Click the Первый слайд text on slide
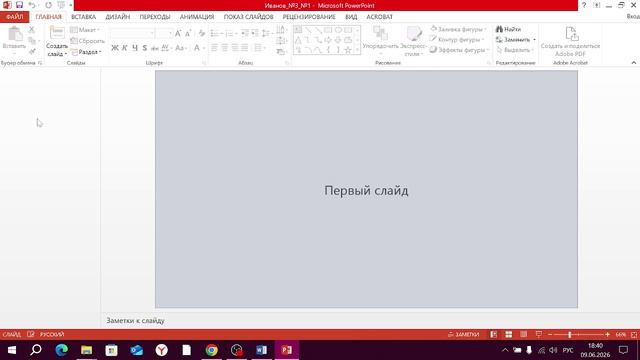The height and width of the screenshot is (360, 640). [x=366, y=190]
